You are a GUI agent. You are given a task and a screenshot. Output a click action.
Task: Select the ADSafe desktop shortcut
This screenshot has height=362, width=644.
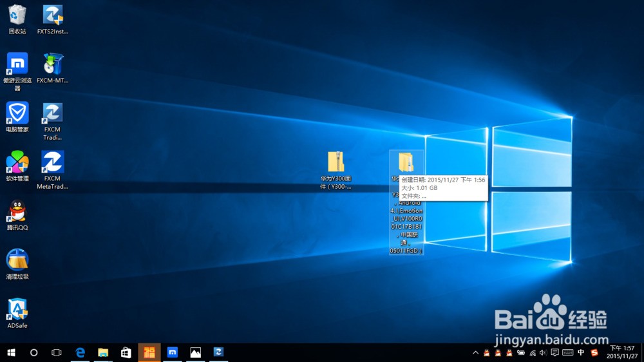[17, 314]
